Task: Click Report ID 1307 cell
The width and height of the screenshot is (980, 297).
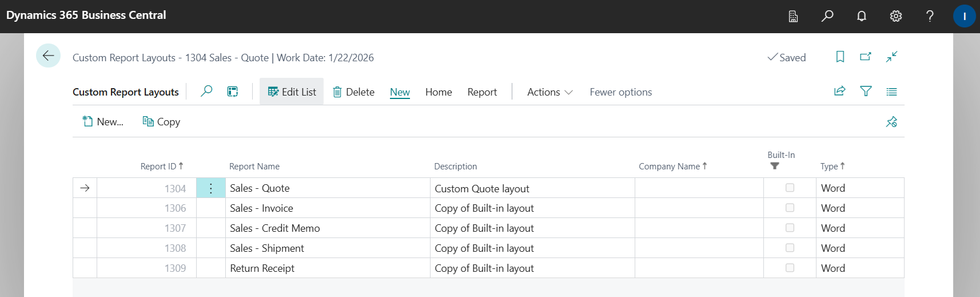Action: 146,228
